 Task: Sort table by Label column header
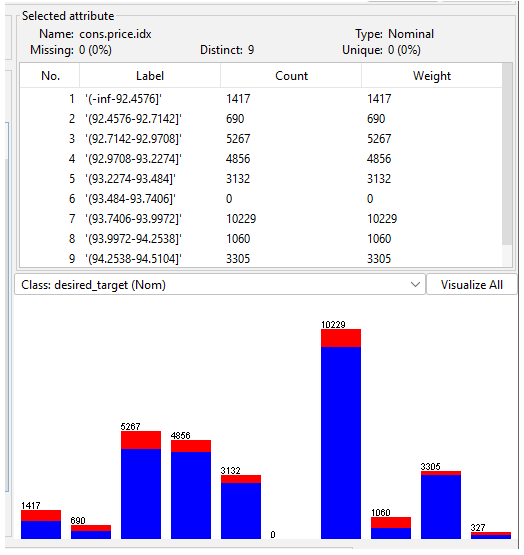[150, 76]
